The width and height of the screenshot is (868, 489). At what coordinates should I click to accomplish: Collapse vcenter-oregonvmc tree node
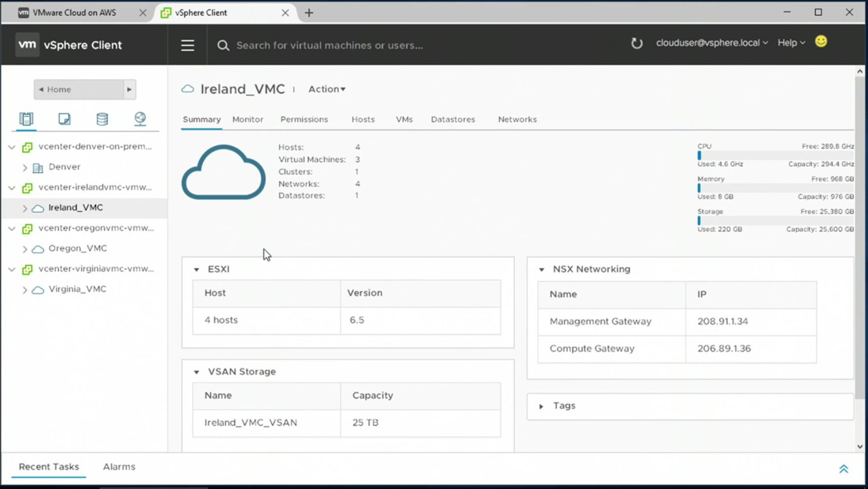(x=12, y=228)
